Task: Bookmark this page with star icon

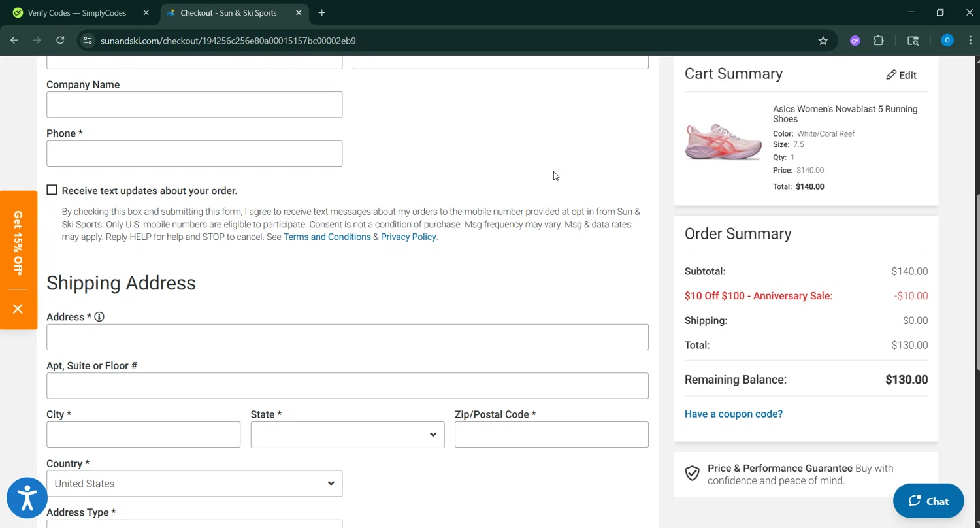Action: click(x=823, y=41)
